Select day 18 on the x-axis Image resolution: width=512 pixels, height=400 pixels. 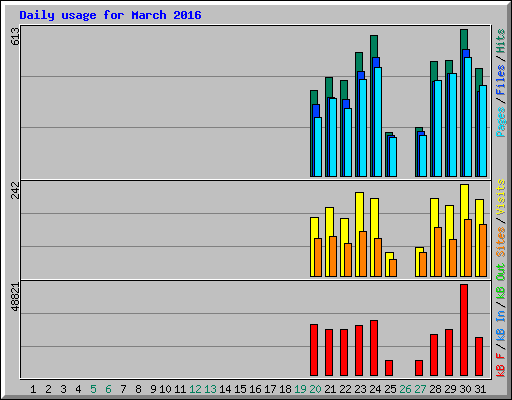[285, 389]
